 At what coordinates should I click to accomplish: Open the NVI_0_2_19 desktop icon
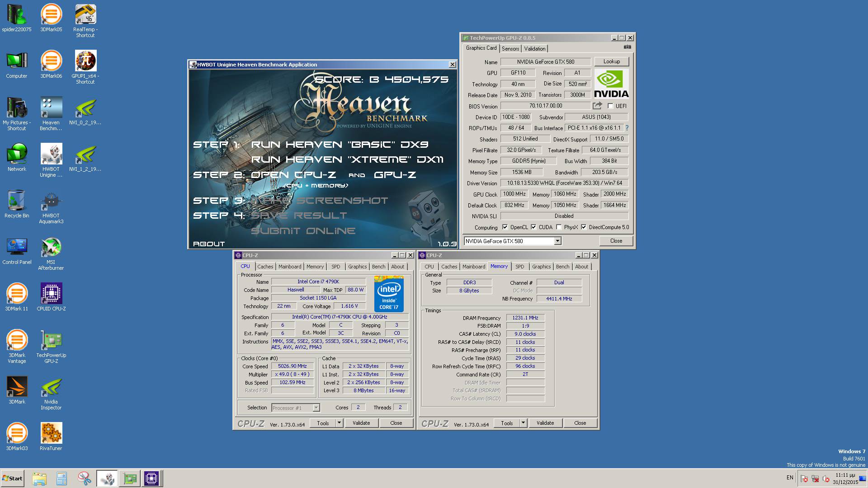coord(85,111)
